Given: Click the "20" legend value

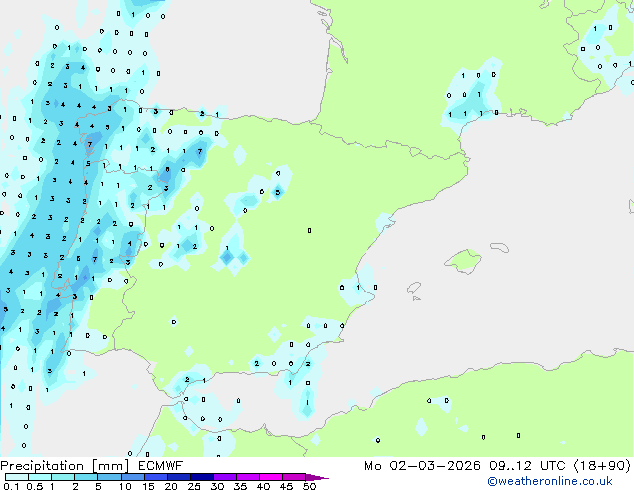Looking at the screenshot, I should coord(171,486).
